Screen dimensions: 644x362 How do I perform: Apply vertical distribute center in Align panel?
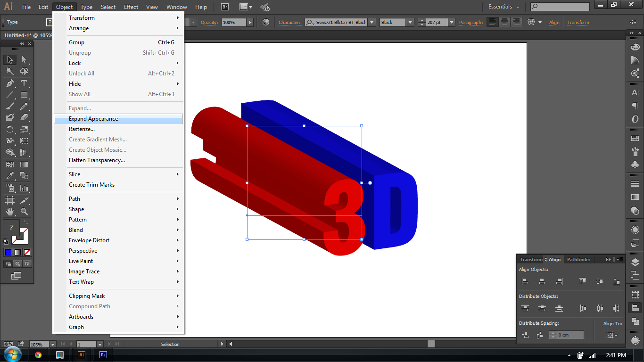point(542,308)
